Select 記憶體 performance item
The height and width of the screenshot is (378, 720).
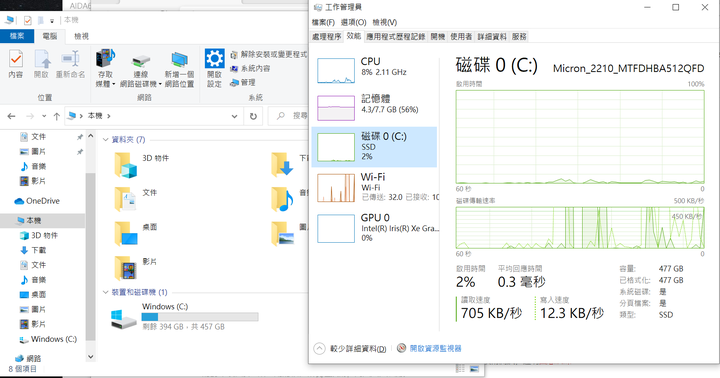click(374, 107)
